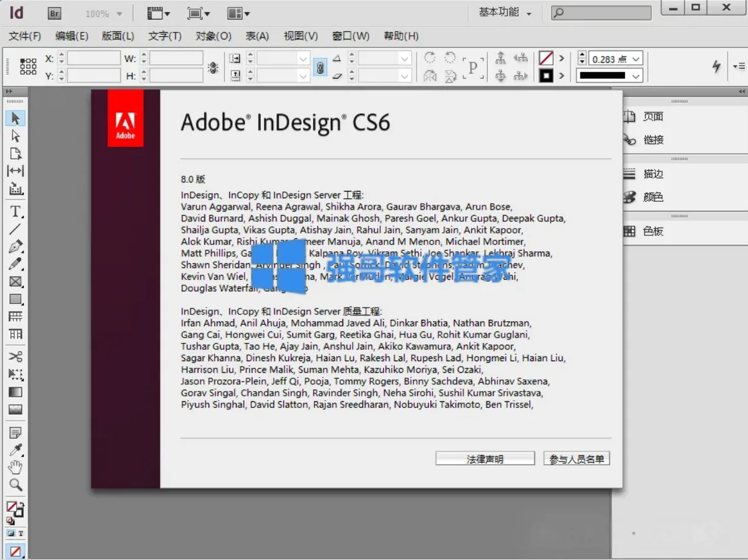Viewport: 748px width, 560px height.
Task: Click the stroke color swatch in Control panel
Action: (x=546, y=76)
